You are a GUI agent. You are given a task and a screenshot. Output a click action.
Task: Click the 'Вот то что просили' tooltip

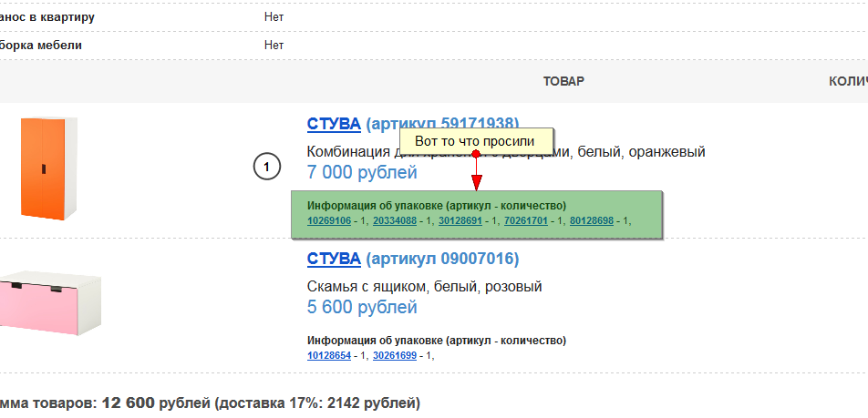(475, 141)
